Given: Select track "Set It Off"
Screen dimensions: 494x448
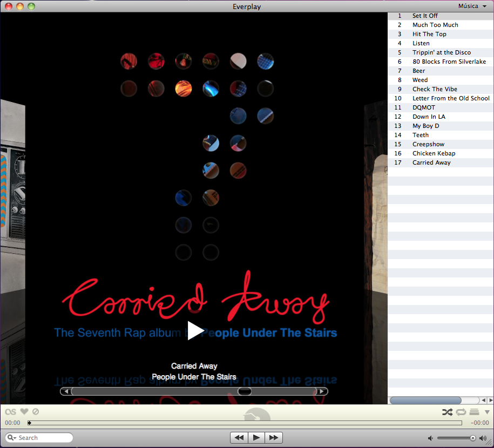Looking at the screenshot, I should (441, 16).
